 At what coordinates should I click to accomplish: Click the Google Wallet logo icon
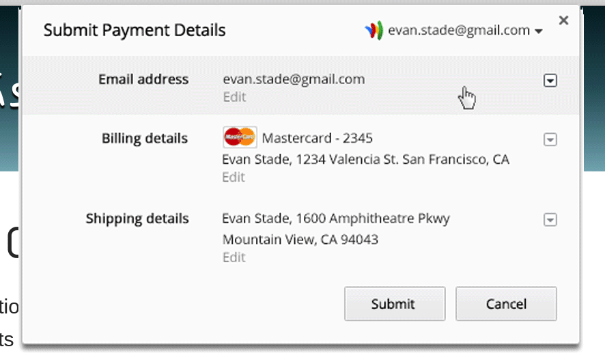pyautogui.click(x=374, y=30)
